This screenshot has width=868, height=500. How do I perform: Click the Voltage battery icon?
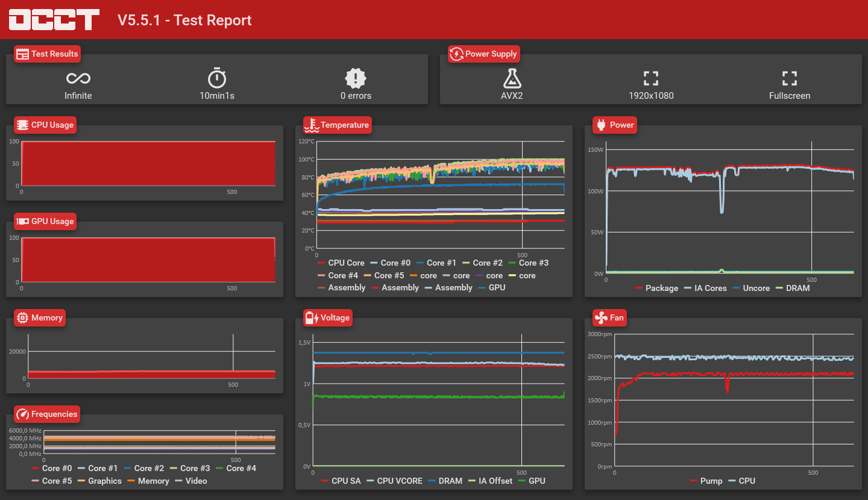point(312,317)
